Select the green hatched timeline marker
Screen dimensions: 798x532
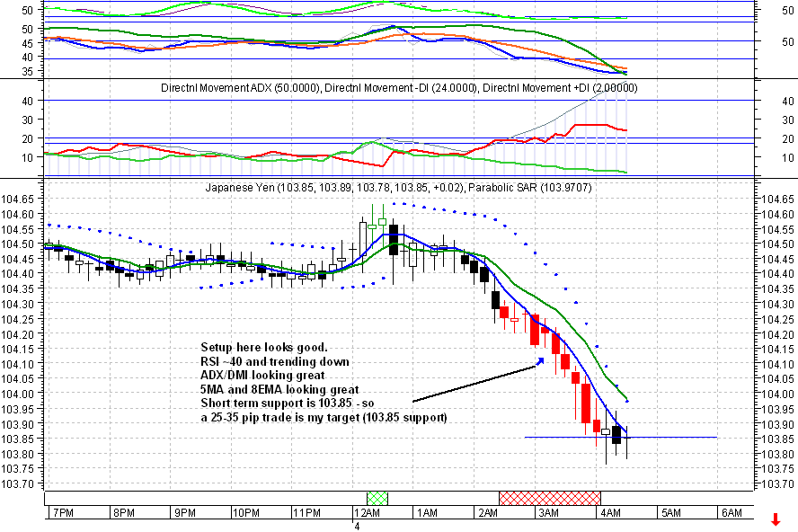pos(377,499)
